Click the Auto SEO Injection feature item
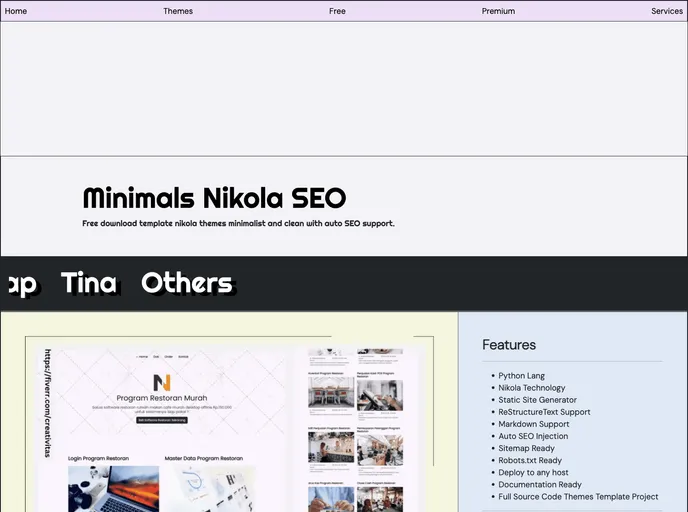The height and width of the screenshot is (512, 688). [533, 436]
